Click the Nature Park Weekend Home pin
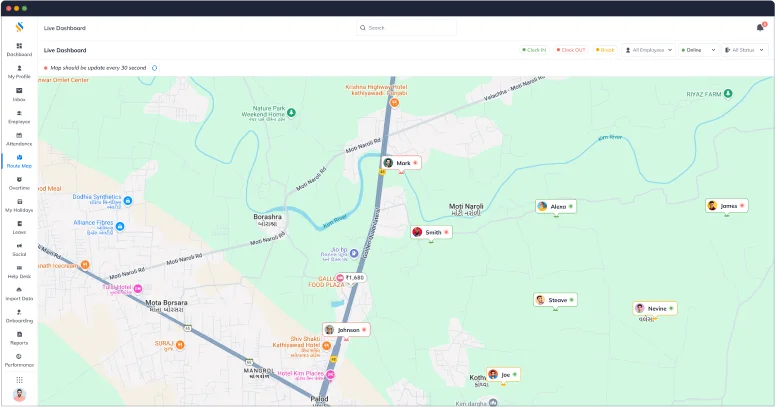Screen dimensions: 775x407 (292, 113)
